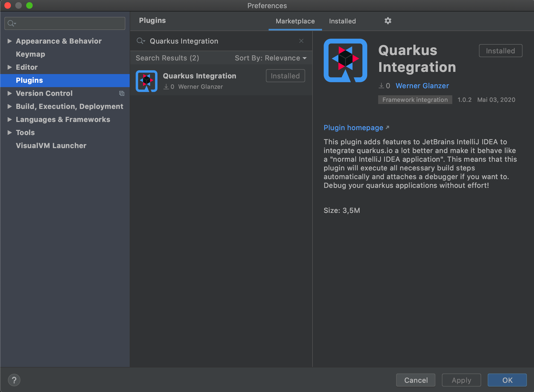The width and height of the screenshot is (534, 392).
Task: Click the large Quarkus logo in details pane
Action: [345, 60]
